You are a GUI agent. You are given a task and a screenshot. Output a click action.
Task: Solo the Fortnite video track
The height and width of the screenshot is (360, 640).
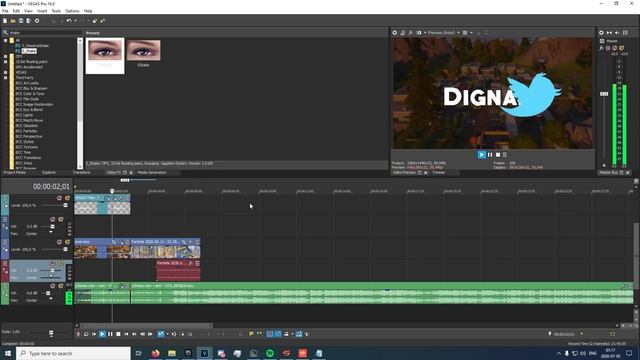click(x=67, y=242)
